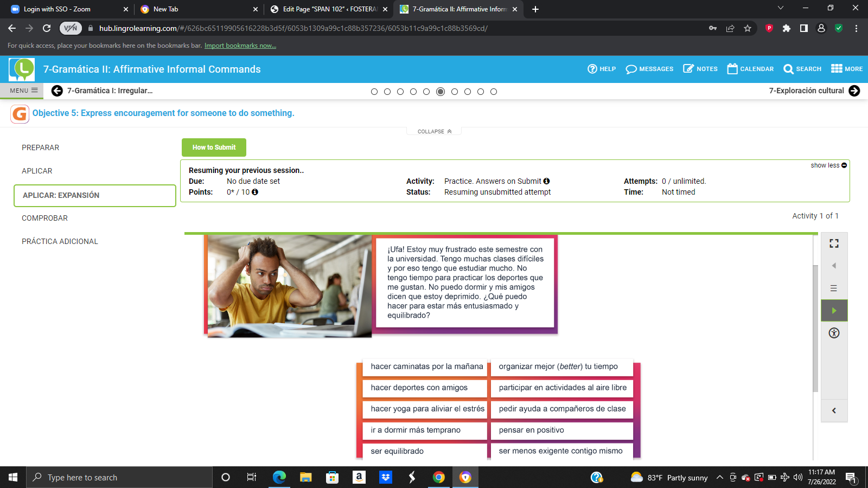Switch to the PREPARAR section
The image size is (868, 488).
pyautogui.click(x=40, y=147)
